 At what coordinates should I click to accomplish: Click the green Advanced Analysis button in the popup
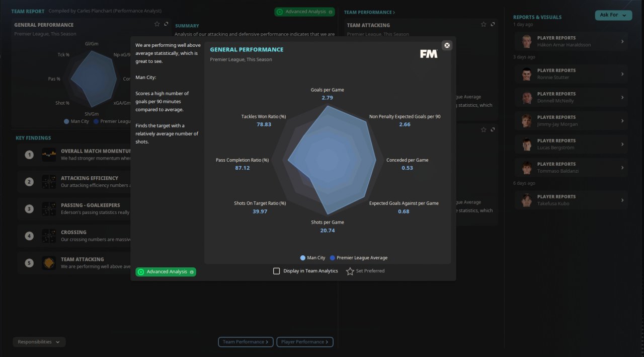166,272
